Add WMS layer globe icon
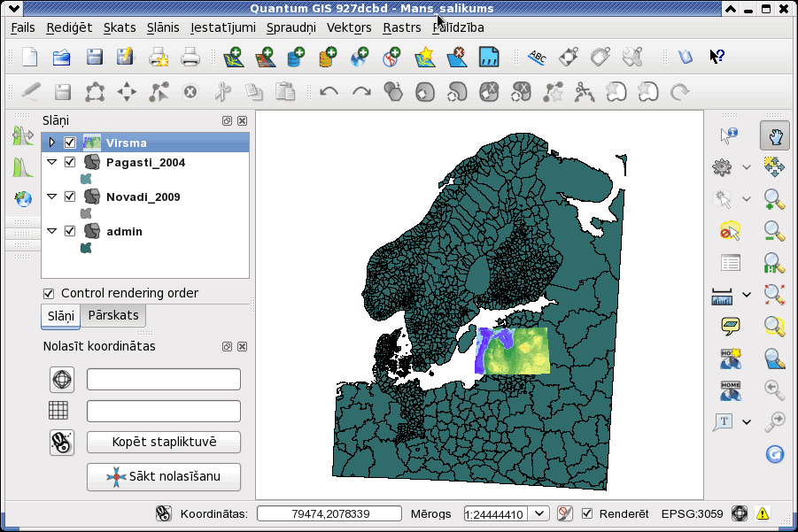Screen dimensions: 798x532 [x=360, y=57]
